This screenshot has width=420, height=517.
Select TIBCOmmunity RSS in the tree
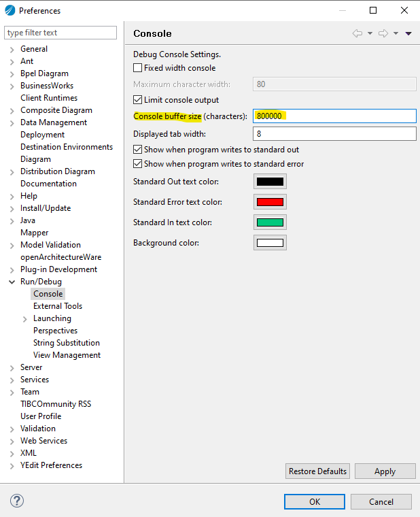coord(56,404)
